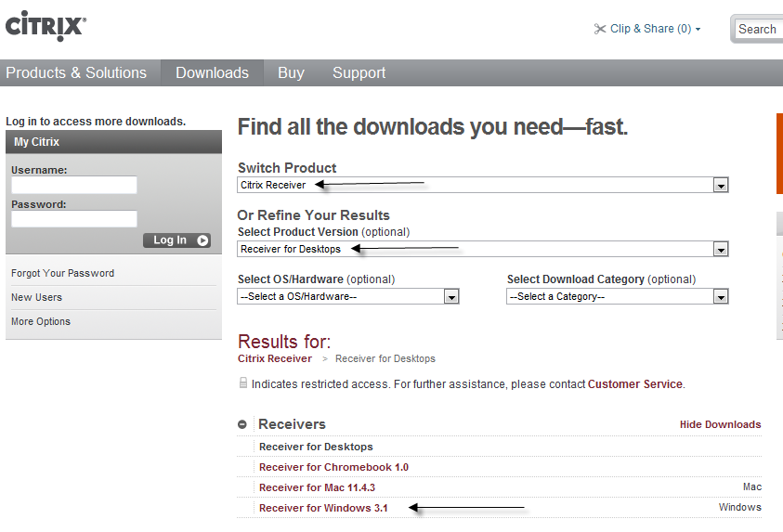Viewport: 783px width, 532px height.
Task: Open Receiver for Chromebook 1.0 download
Action: (x=333, y=467)
